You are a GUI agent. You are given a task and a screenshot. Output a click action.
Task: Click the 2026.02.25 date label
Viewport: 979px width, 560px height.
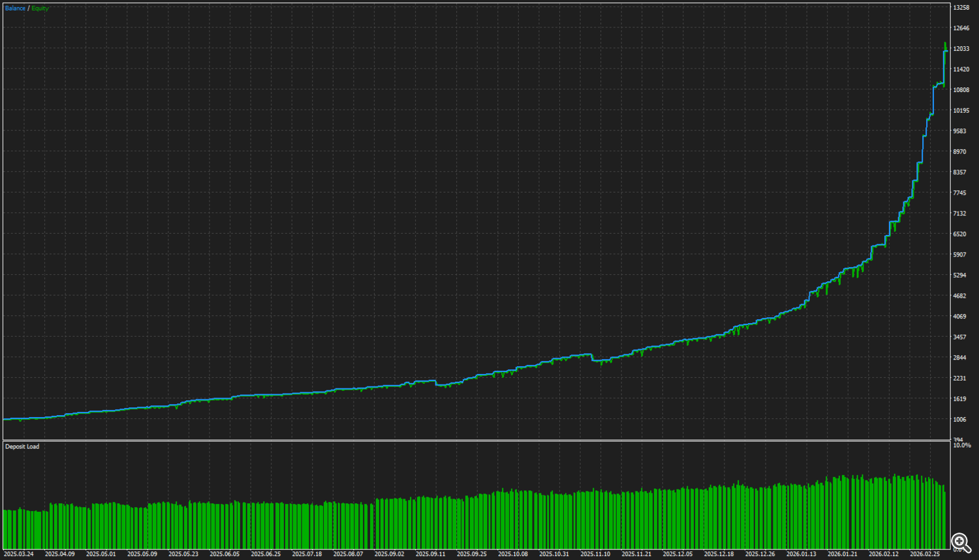pyautogui.click(x=925, y=554)
